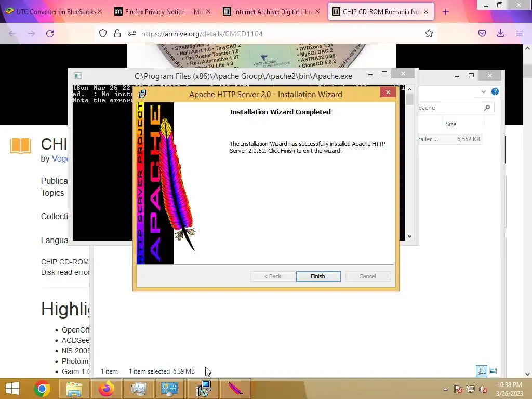Open the Firefox downloads panel
532x399 pixels.
500,33
